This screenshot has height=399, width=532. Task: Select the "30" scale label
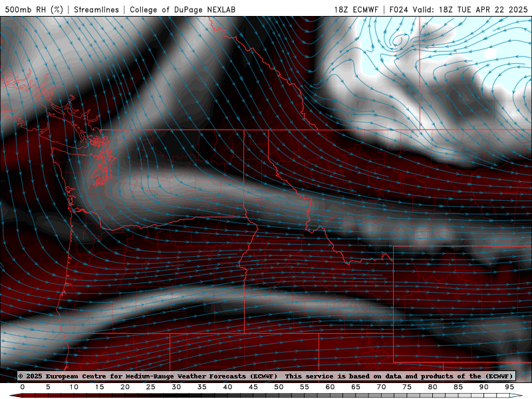(176, 387)
